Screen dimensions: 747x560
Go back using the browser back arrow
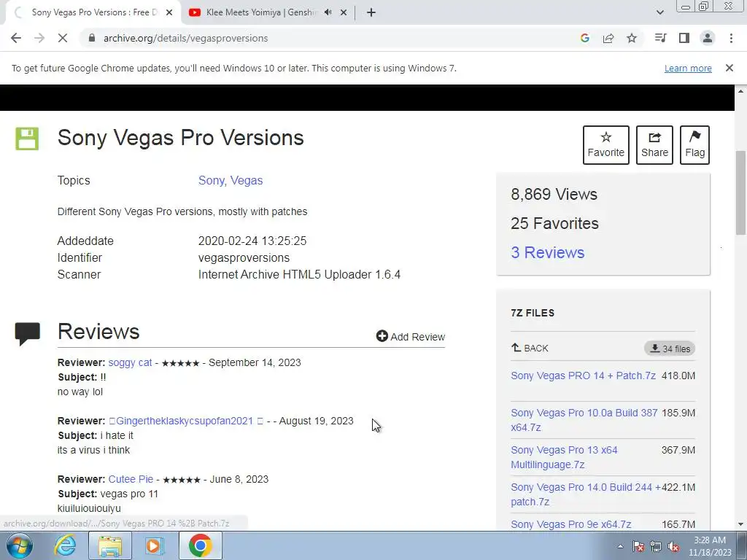[16, 38]
